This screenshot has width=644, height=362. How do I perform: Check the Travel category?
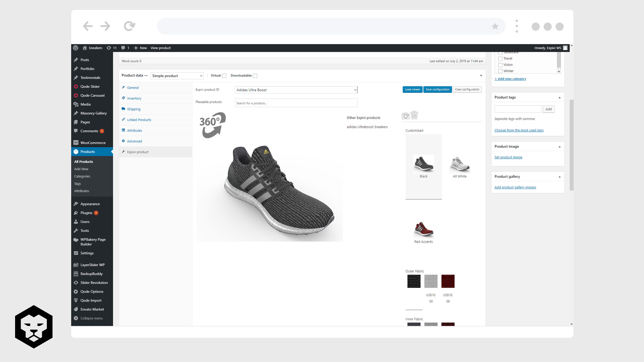pyautogui.click(x=500, y=59)
